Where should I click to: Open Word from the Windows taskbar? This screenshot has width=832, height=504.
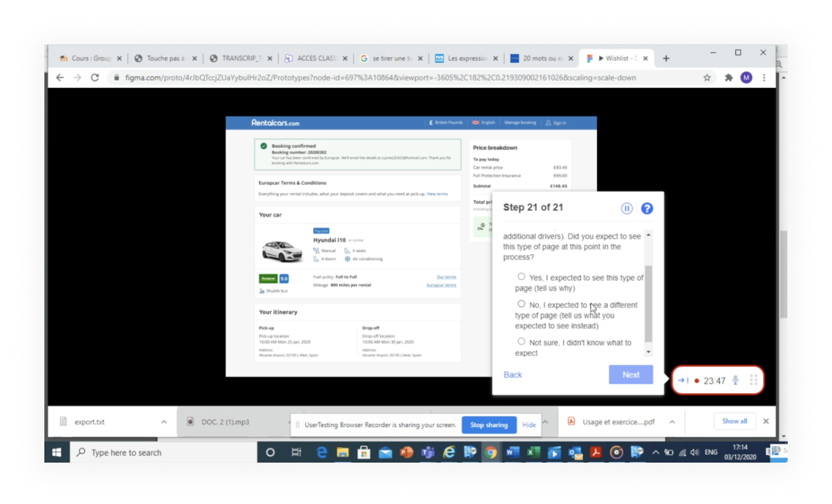[x=513, y=452]
